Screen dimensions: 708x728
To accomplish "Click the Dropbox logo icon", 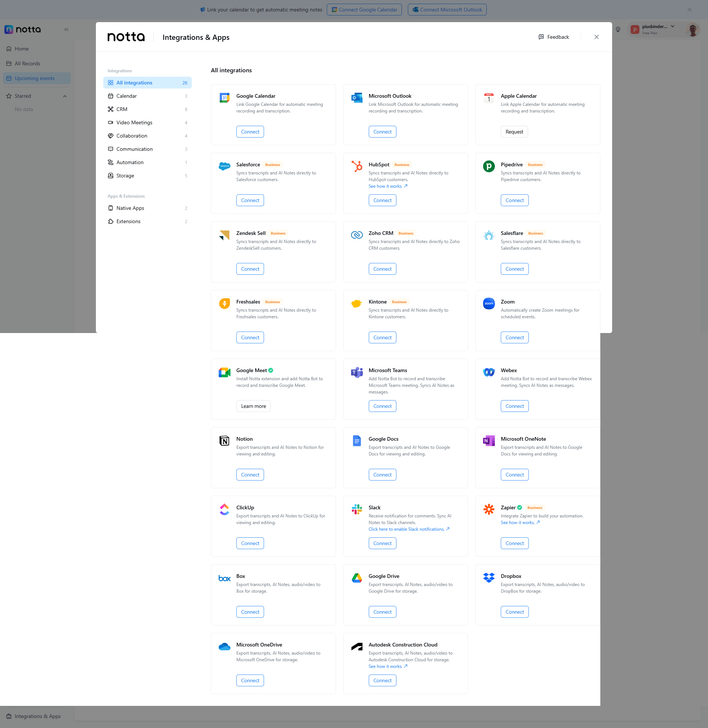I will (x=489, y=578).
